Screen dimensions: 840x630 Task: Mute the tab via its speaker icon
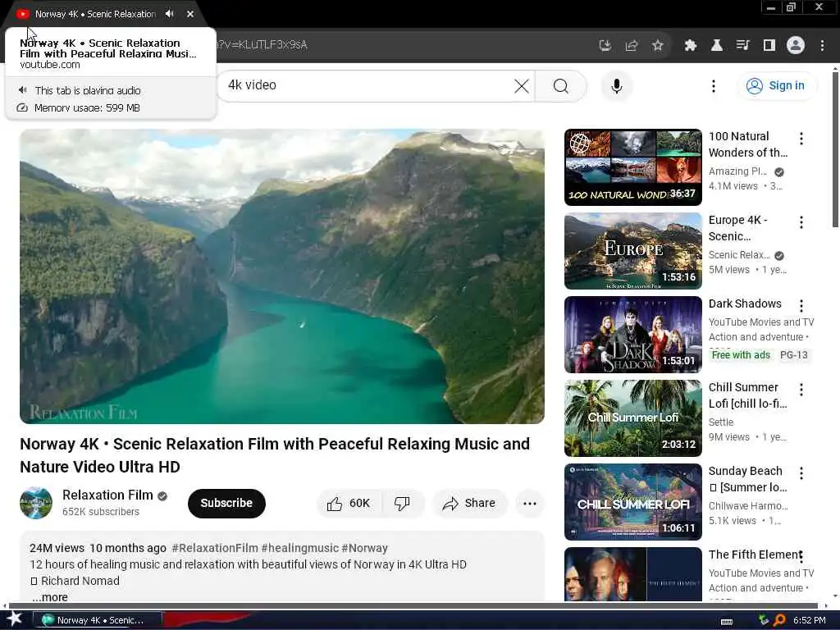pos(170,14)
